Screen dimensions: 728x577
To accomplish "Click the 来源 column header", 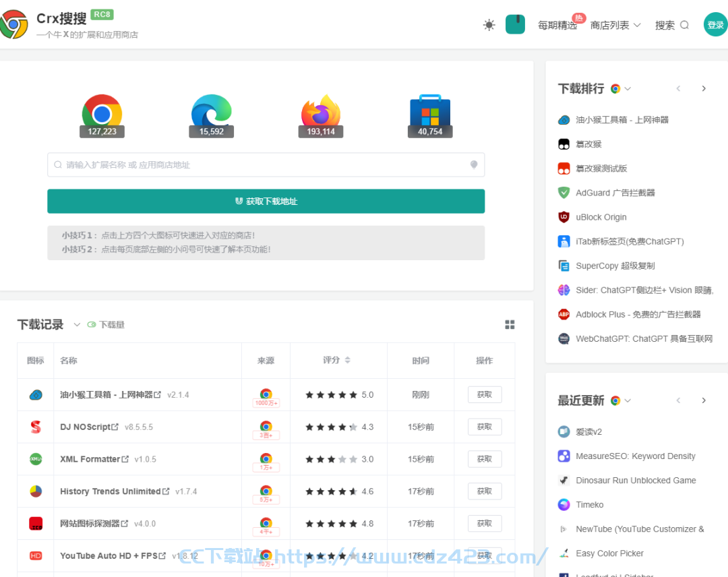I will 266,361.
